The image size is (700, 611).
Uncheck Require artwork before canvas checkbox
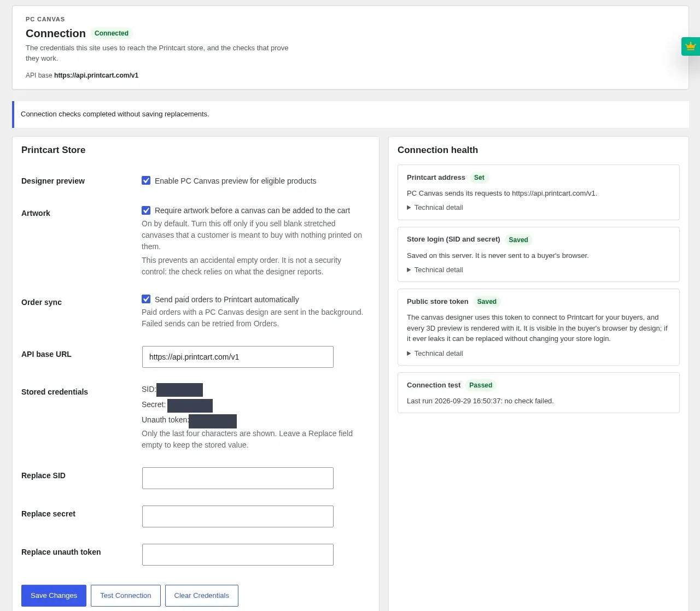(x=146, y=210)
